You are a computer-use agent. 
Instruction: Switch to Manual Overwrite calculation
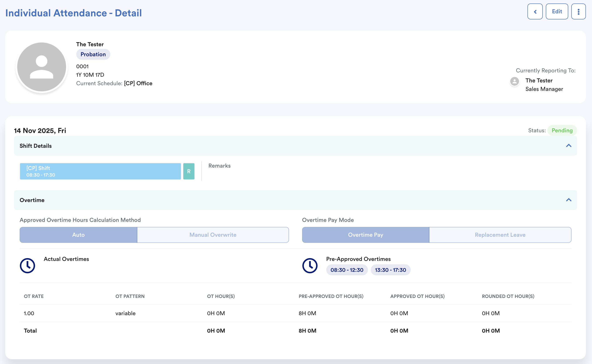coord(213,235)
